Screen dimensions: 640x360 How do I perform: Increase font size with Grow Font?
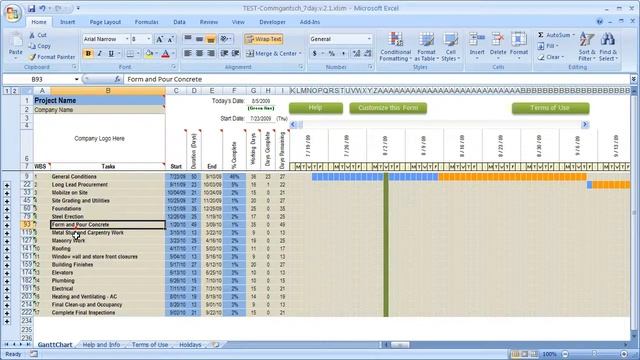coord(160,39)
